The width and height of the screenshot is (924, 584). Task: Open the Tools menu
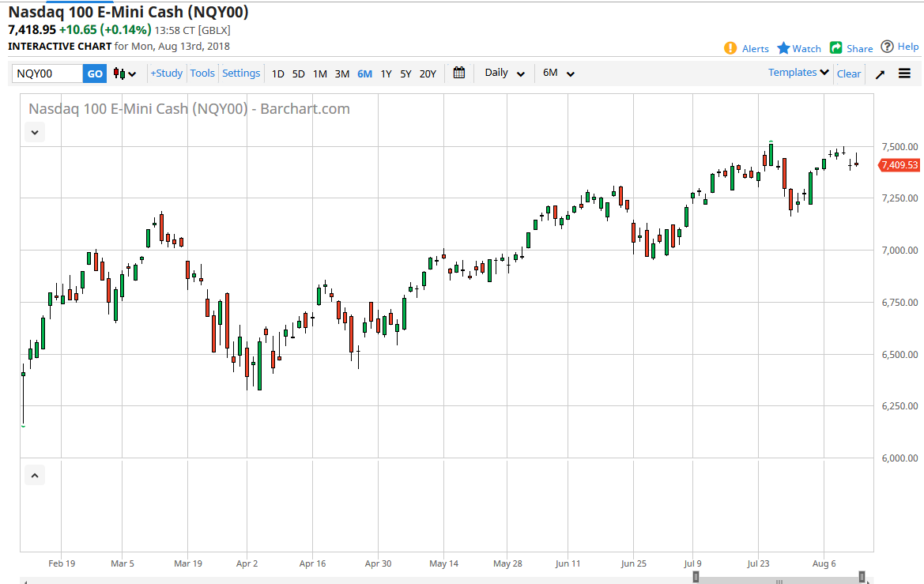pos(202,73)
